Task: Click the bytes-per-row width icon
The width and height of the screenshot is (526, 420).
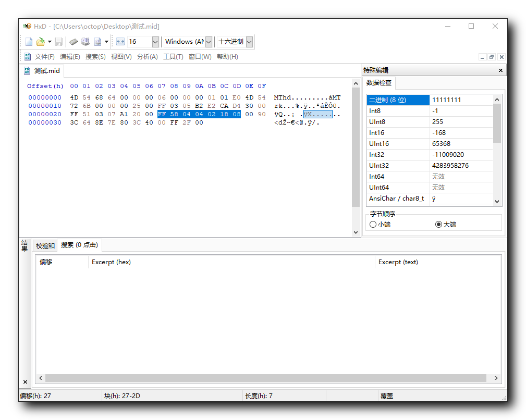Action: (120, 42)
